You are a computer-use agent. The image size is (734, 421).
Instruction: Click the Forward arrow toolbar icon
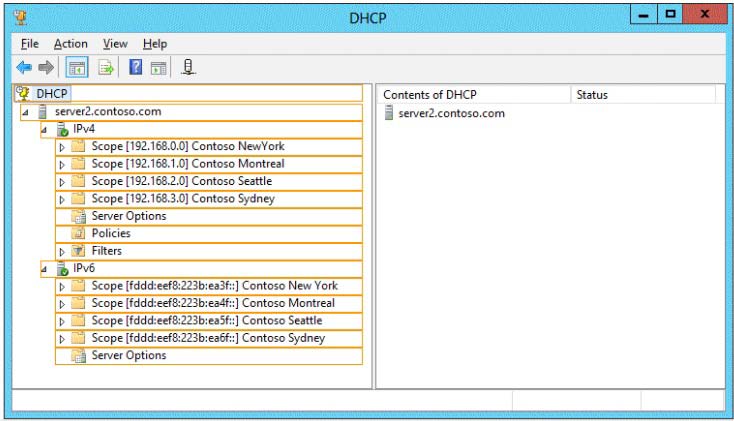46,67
